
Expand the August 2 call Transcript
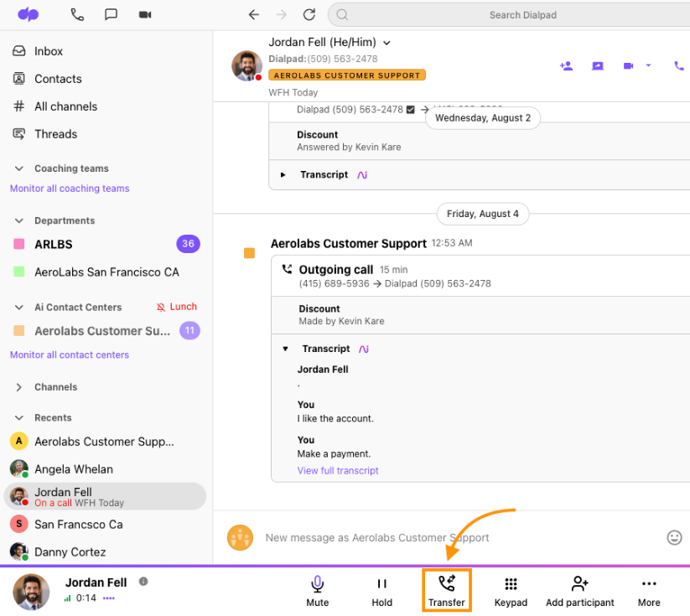pos(283,174)
